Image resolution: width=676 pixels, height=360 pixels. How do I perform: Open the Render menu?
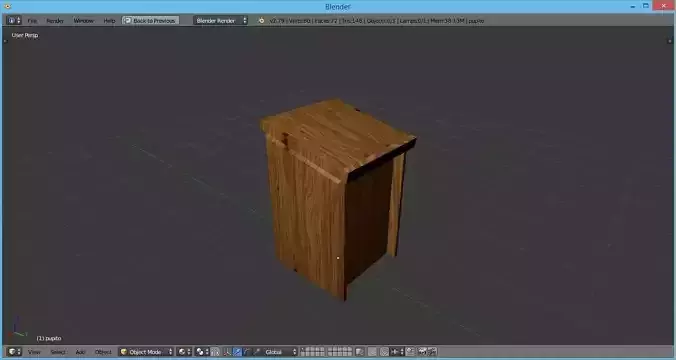click(x=55, y=21)
